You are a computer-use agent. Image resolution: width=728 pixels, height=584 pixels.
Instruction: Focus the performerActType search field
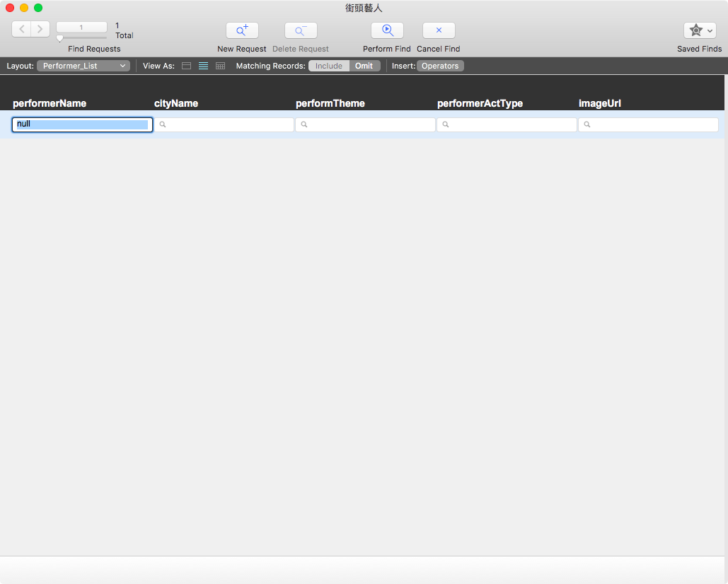[x=507, y=124]
